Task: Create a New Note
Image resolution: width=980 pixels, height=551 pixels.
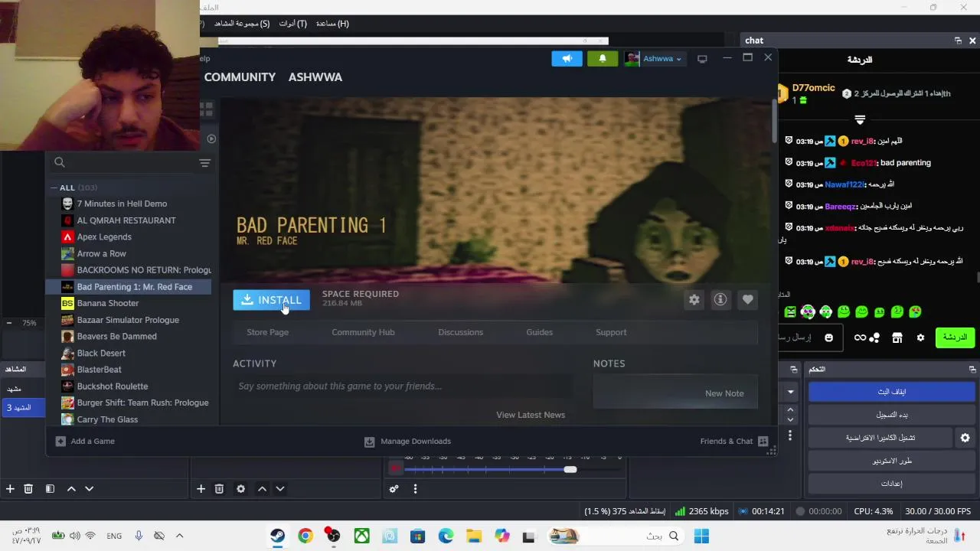Action: [724, 393]
